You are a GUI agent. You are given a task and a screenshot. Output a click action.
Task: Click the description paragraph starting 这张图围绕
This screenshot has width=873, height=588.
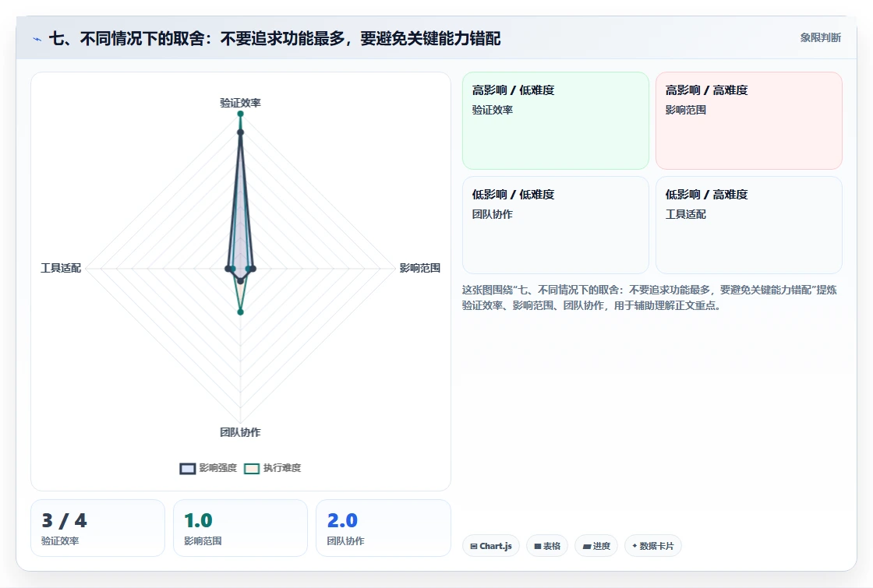650,298
